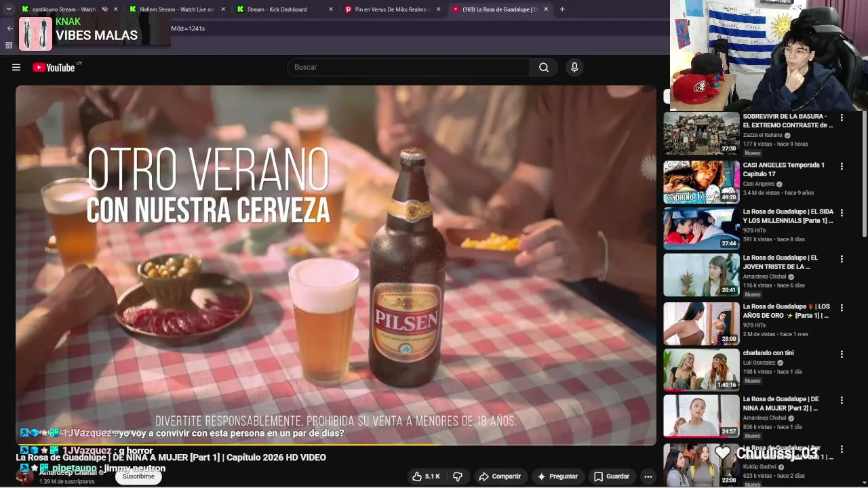
Task: Click the video progress bar
Action: pyautogui.click(x=336, y=445)
